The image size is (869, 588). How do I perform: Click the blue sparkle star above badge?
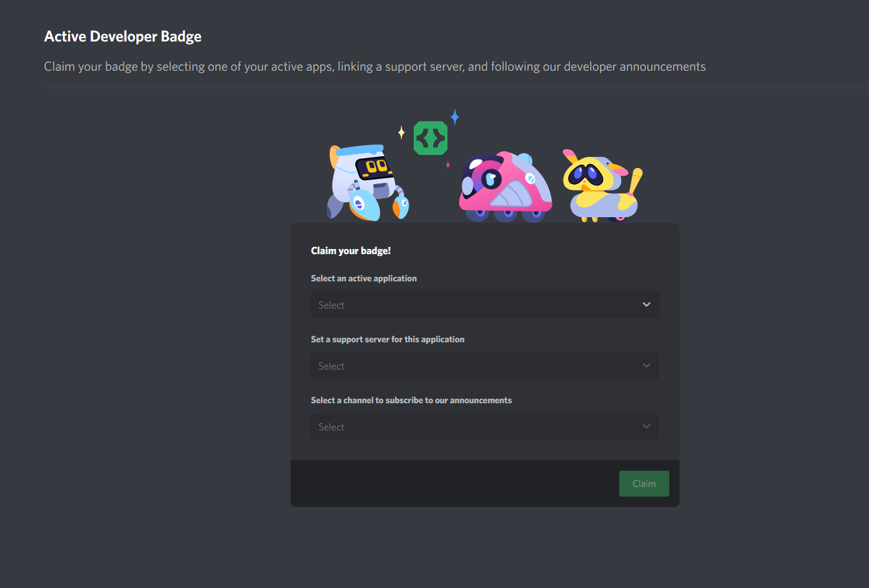[455, 117]
